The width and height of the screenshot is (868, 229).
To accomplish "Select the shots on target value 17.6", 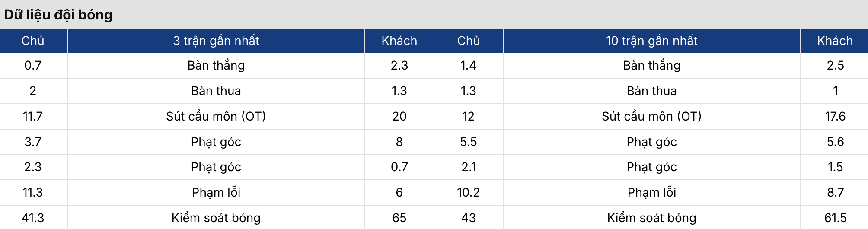I will click(835, 116).
